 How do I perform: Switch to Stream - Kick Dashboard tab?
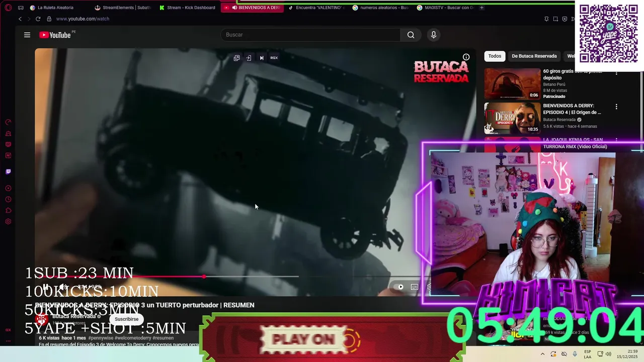pos(187,8)
